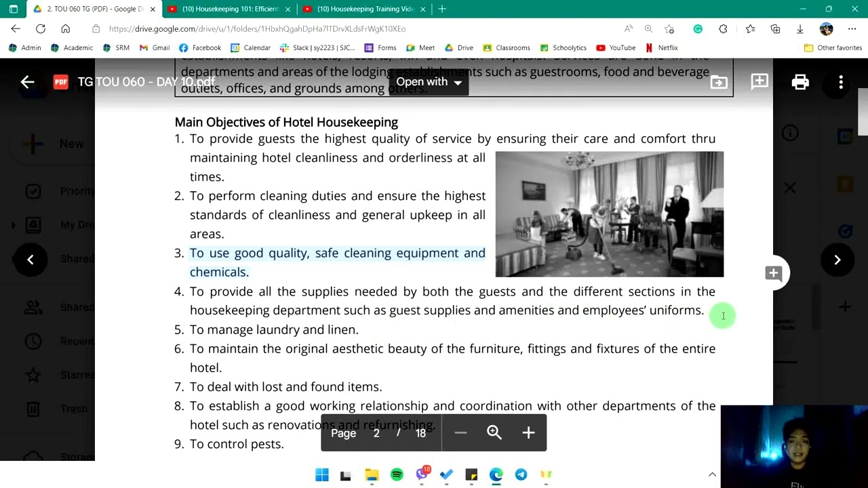Image resolution: width=868 pixels, height=488 pixels.
Task: Add a comment on highlighted text
Action: tap(774, 273)
